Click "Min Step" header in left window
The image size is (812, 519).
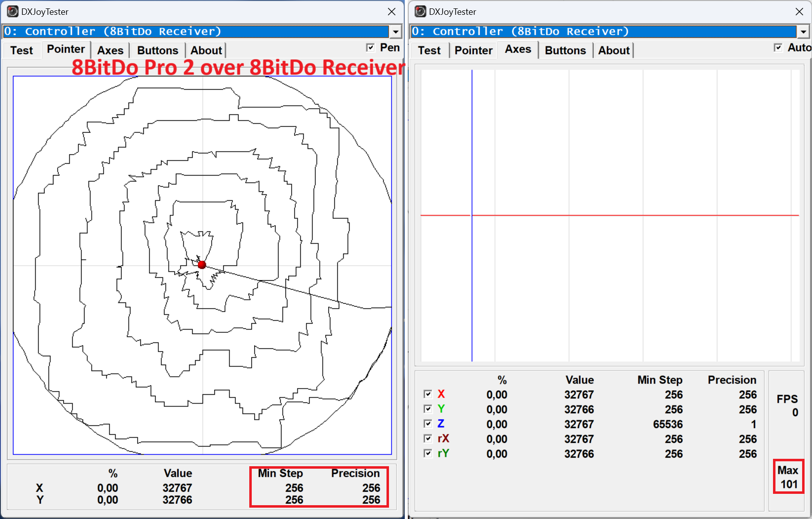[x=280, y=473]
